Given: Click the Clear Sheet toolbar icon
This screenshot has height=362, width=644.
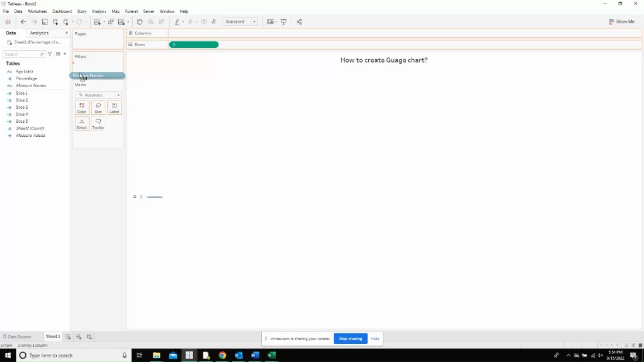Looking at the screenshot, I should pos(122,22).
